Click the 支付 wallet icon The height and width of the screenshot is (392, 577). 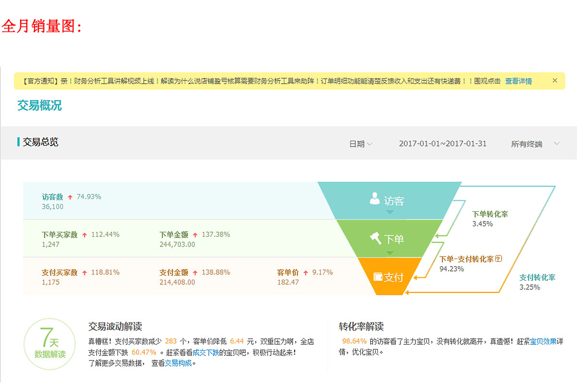click(x=378, y=277)
